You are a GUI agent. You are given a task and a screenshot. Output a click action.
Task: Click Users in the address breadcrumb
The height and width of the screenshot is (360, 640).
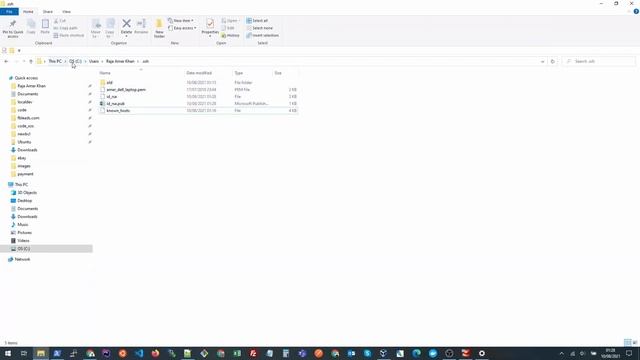coord(94,61)
